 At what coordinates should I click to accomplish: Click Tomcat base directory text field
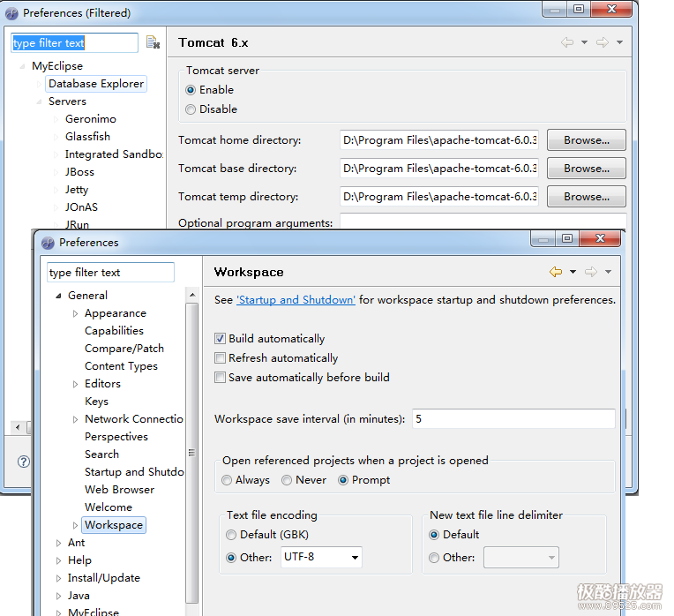pos(438,169)
